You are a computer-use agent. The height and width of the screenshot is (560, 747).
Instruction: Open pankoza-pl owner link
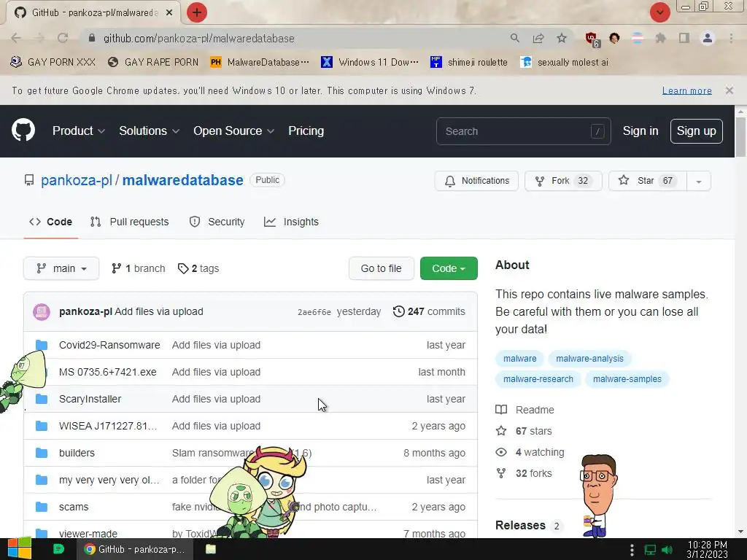click(x=76, y=181)
